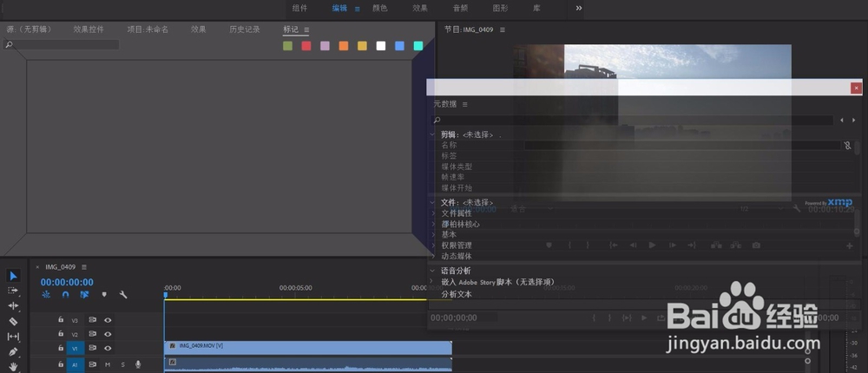Select the Razor tool
868x373 pixels.
[x=13, y=321]
